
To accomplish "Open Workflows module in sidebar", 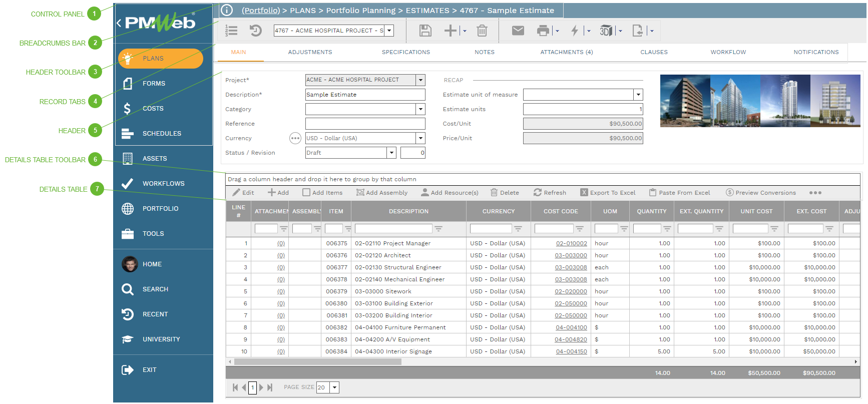I will click(x=163, y=184).
